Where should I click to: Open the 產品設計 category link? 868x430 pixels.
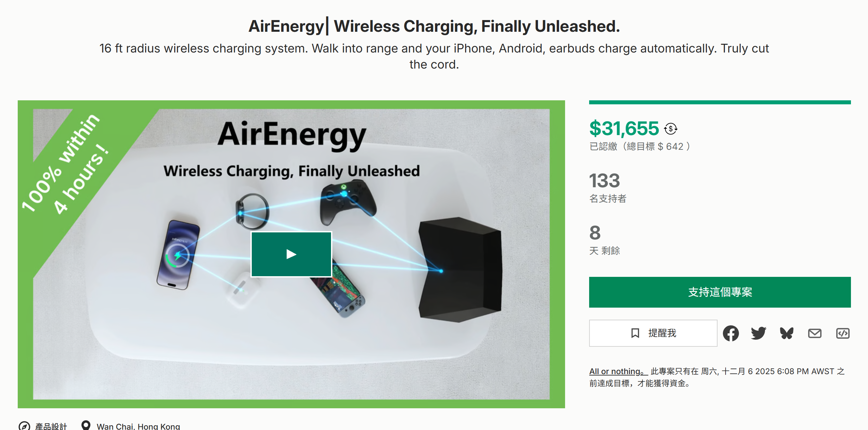[x=51, y=426]
